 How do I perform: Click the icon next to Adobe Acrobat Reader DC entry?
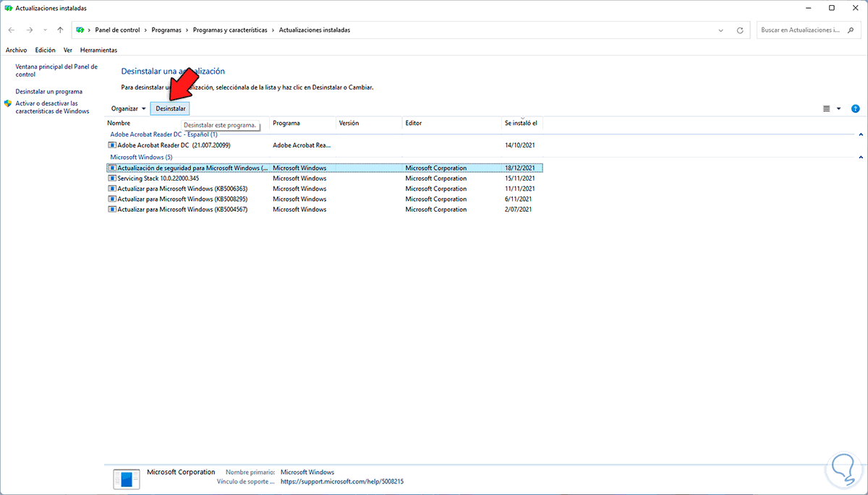[112, 145]
